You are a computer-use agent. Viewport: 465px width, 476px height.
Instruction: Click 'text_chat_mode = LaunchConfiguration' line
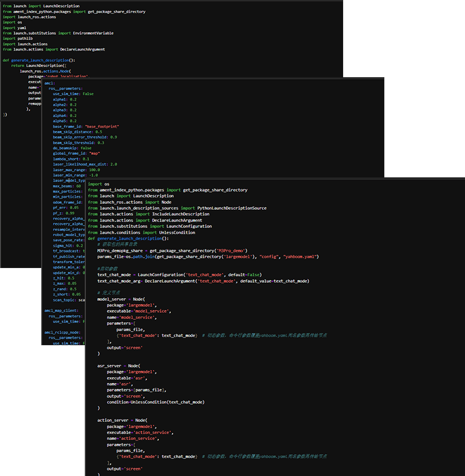pos(180,275)
